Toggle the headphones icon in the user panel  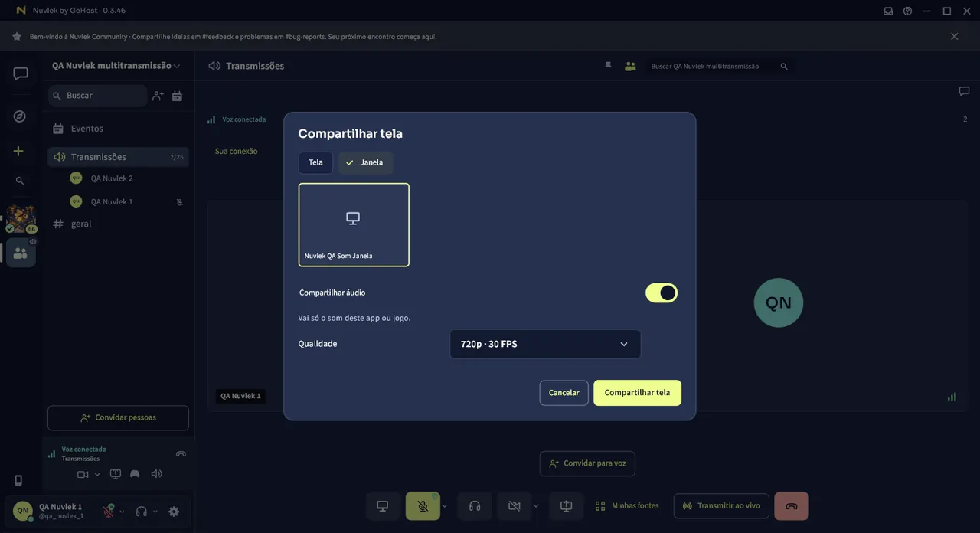tap(141, 512)
